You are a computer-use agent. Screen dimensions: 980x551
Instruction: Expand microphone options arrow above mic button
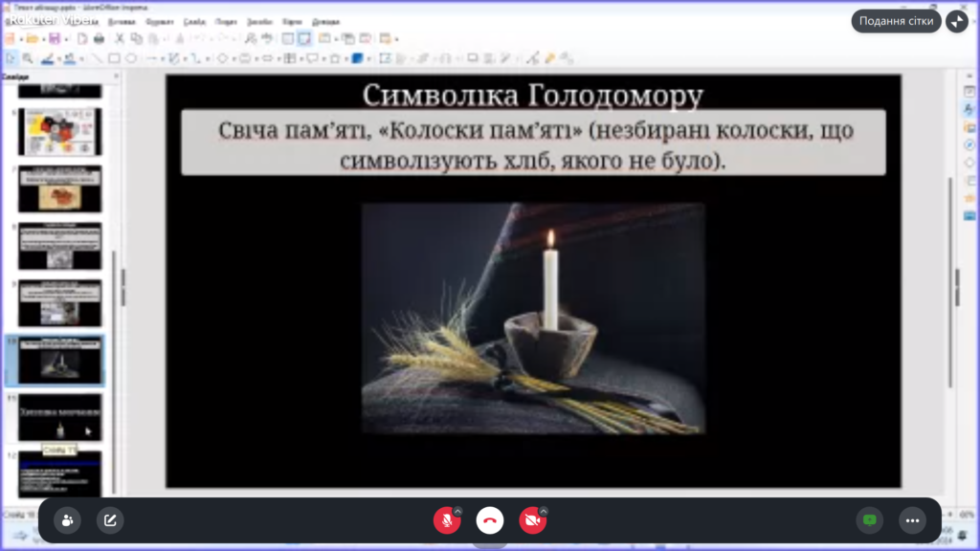(x=457, y=511)
